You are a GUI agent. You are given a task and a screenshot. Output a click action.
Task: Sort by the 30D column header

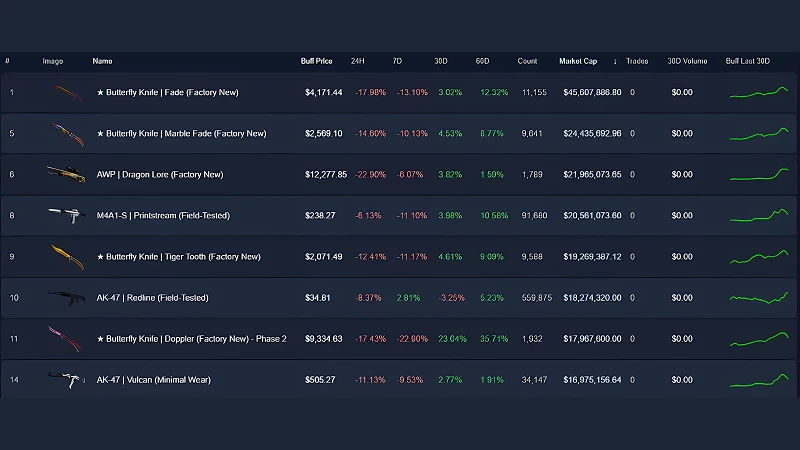pyautogui.click(x=441, y=61)
